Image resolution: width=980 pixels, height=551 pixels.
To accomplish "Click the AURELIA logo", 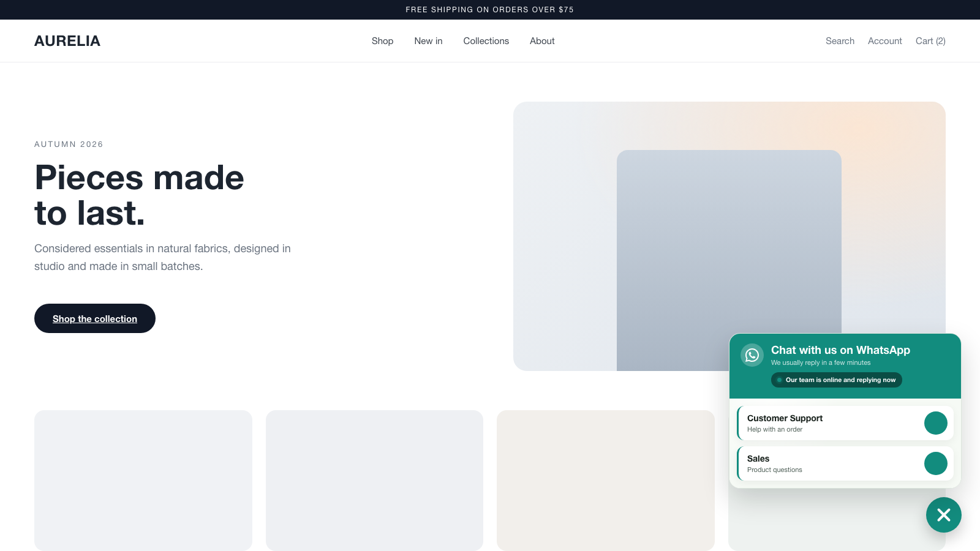I will click(x=67, y=41).
